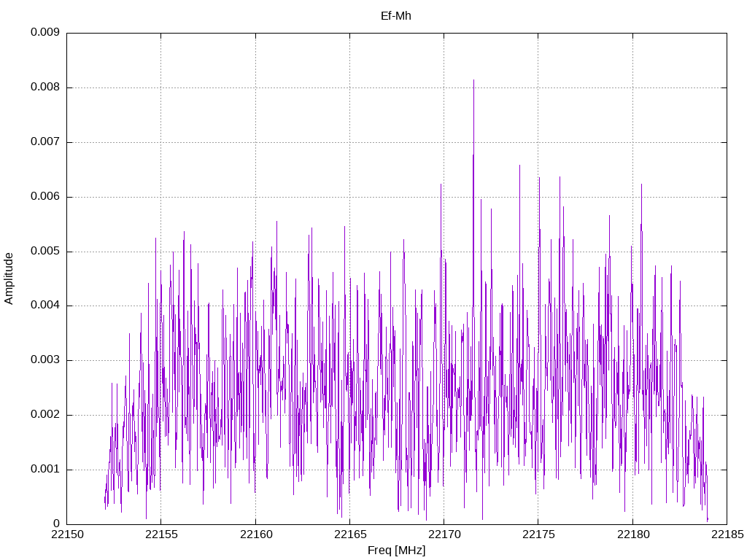
Task: Click x-axis tick label 22185
Action: [x=727, y=534]
